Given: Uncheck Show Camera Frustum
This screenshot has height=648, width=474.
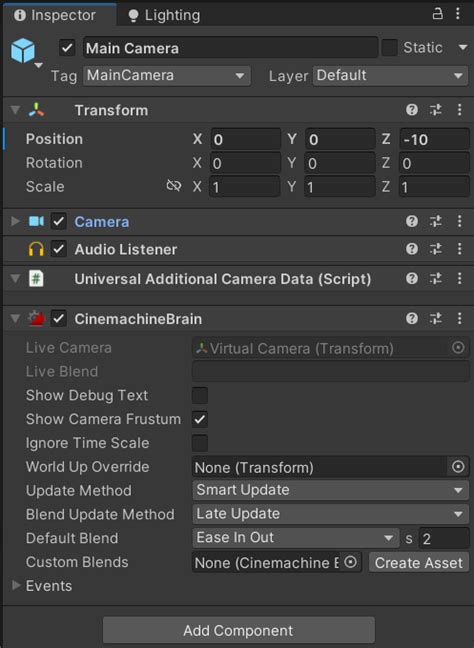Looking at the screenshot, I should coord(200,419).
